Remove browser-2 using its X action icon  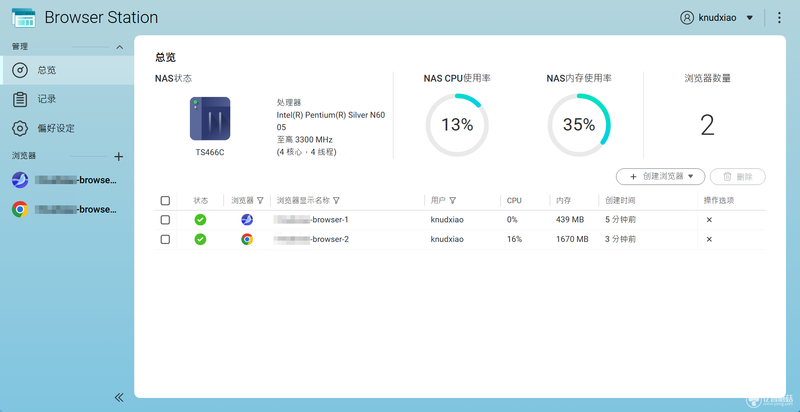(x=709, y=239)
